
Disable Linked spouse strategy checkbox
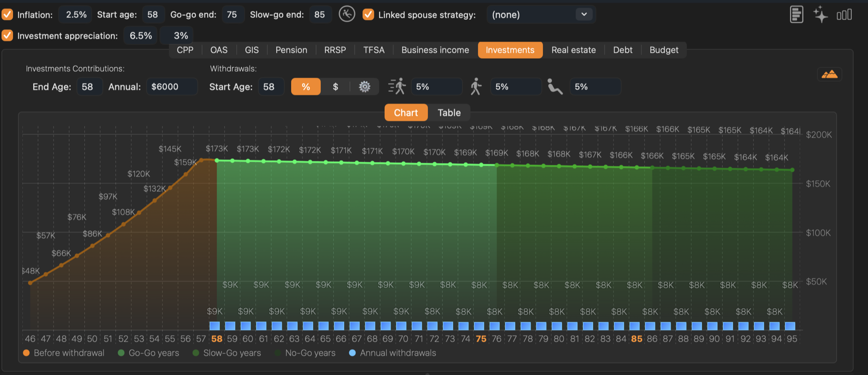point(368,14)
